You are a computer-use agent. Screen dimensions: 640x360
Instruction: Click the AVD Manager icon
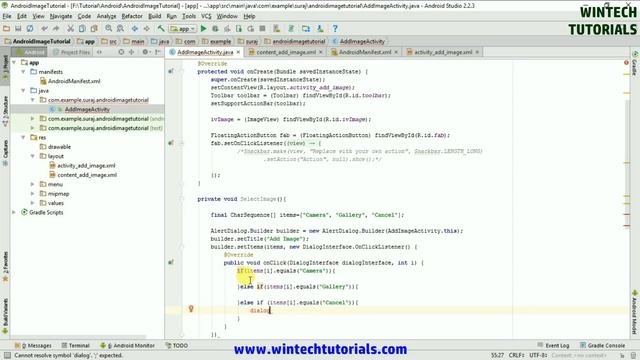[277, 29]
